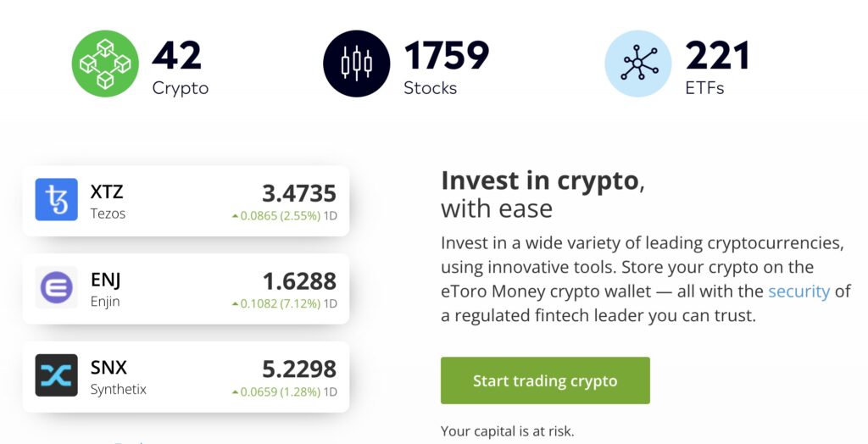Click the green up arrow beside 0.0659

[x=235, y=392]
